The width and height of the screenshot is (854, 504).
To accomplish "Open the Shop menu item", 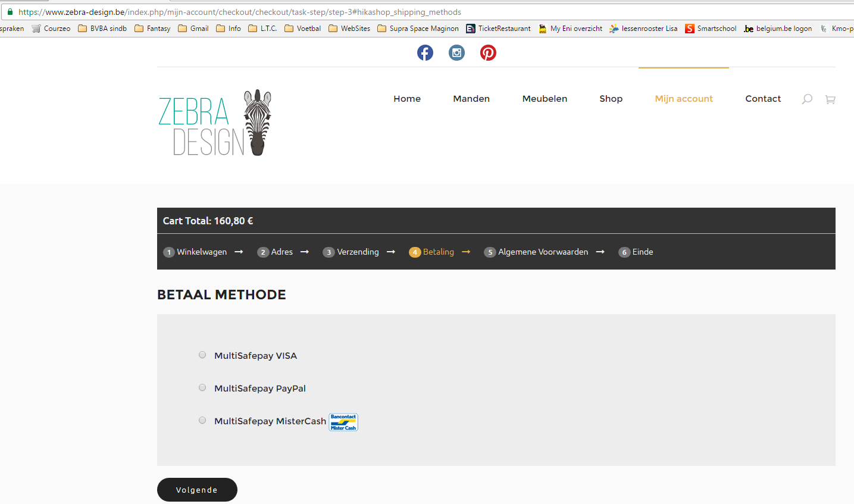I will (611, 99).
